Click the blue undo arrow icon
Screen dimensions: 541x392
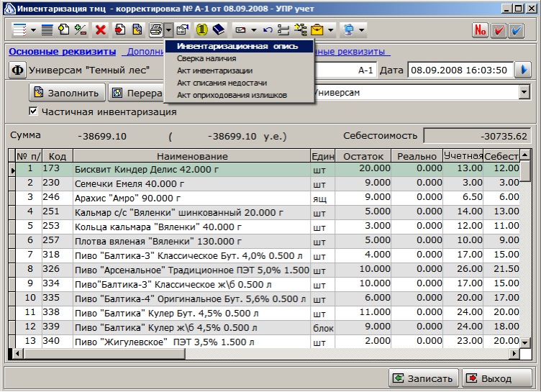[268, 30]
